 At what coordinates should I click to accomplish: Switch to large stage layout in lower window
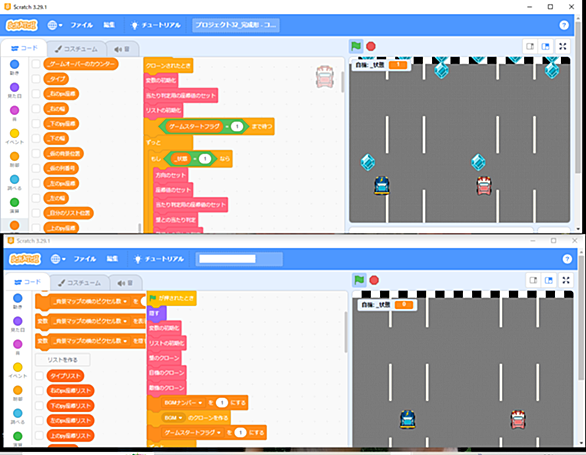pos(549,280)
